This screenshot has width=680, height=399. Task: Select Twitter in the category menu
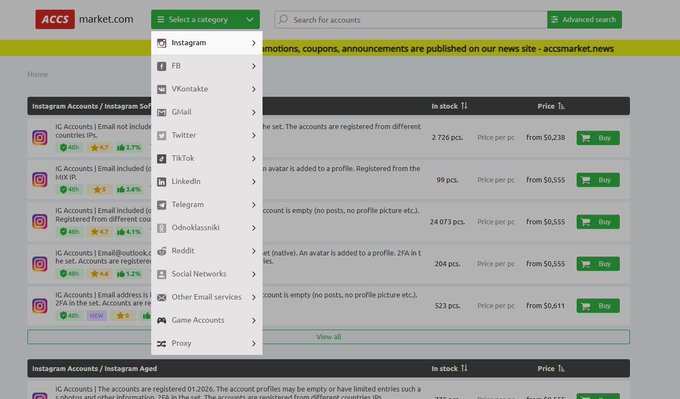pyautogui.click(x=206, y=135)
